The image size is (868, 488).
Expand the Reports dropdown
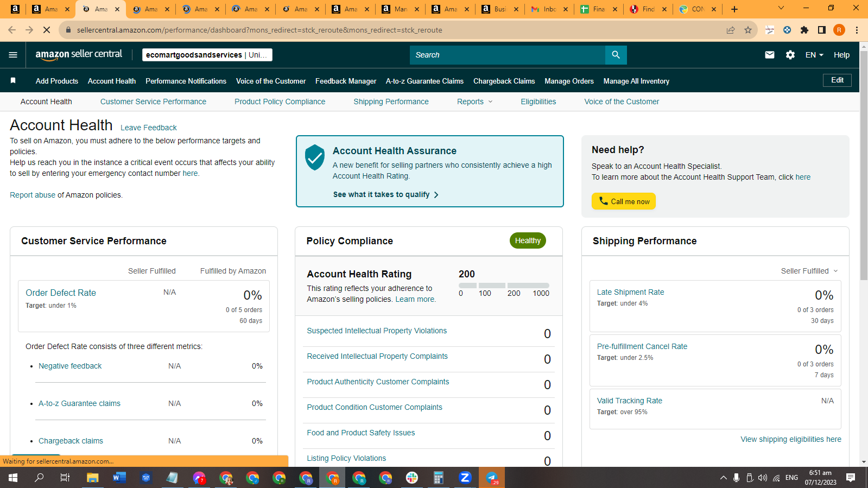[474, 102]
